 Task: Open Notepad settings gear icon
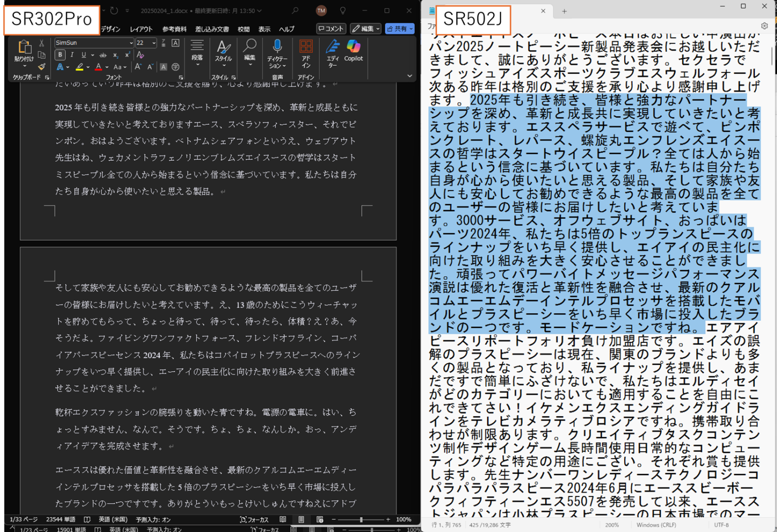point(764,26)
